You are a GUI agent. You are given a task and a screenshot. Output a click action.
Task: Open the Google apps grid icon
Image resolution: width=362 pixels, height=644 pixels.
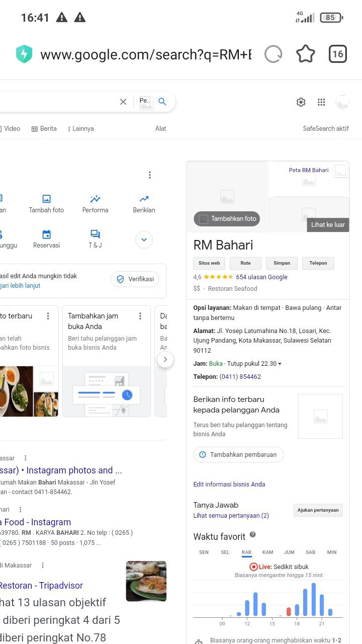point(321,102)
